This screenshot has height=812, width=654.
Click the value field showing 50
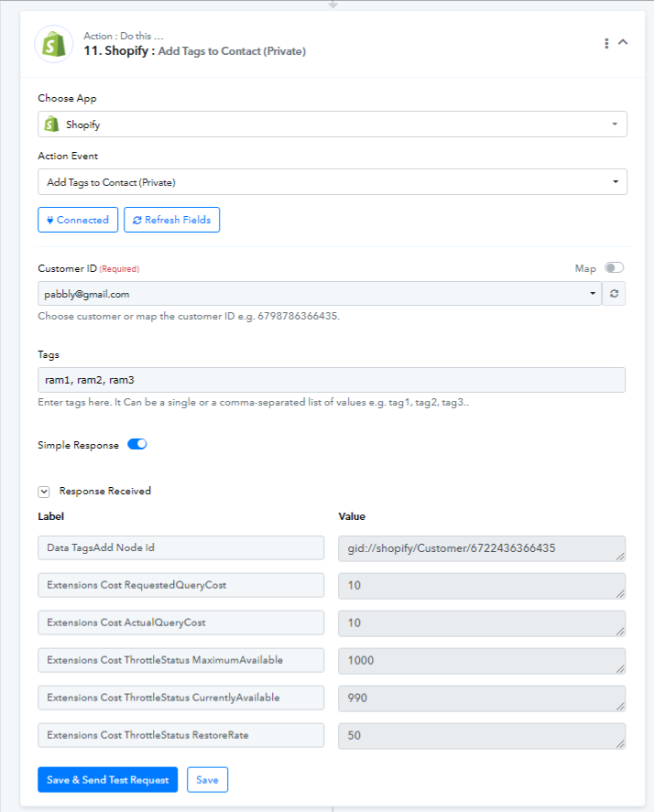(x=482, y=736)
